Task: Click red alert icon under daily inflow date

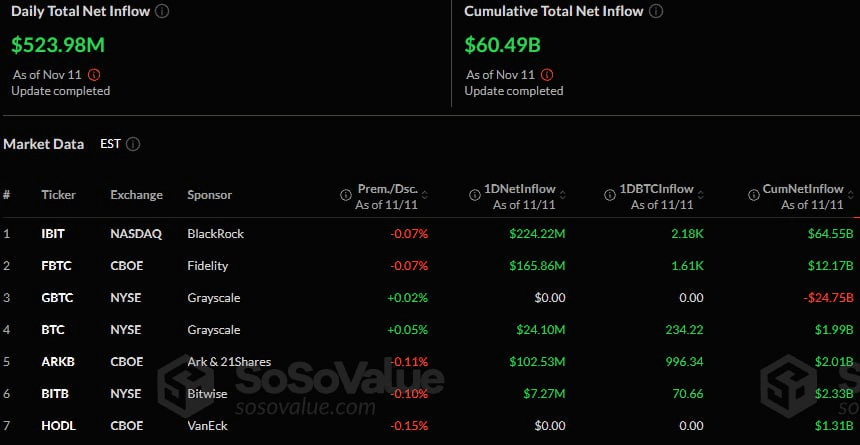Action: point(94,74)
